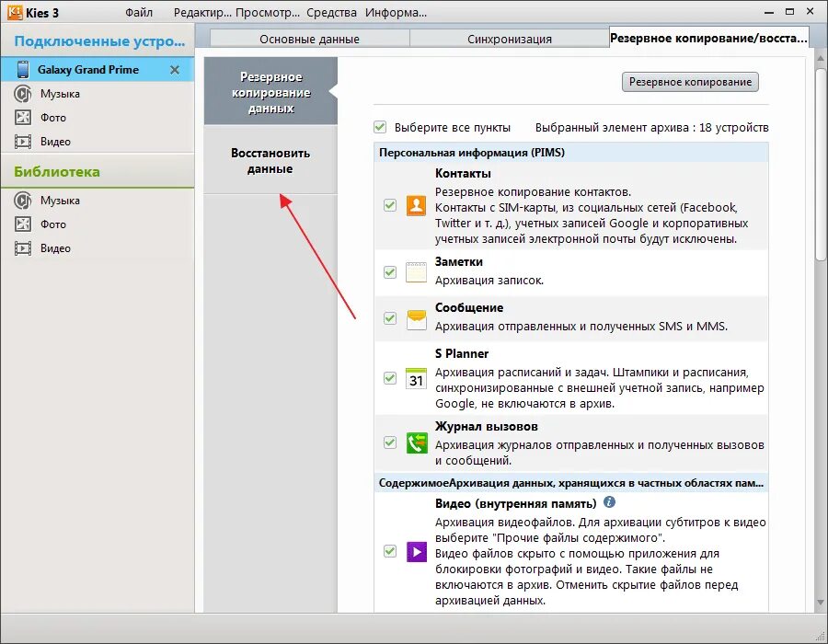
Task: Open the Информа... menu
Action: (x=396, y=13)
